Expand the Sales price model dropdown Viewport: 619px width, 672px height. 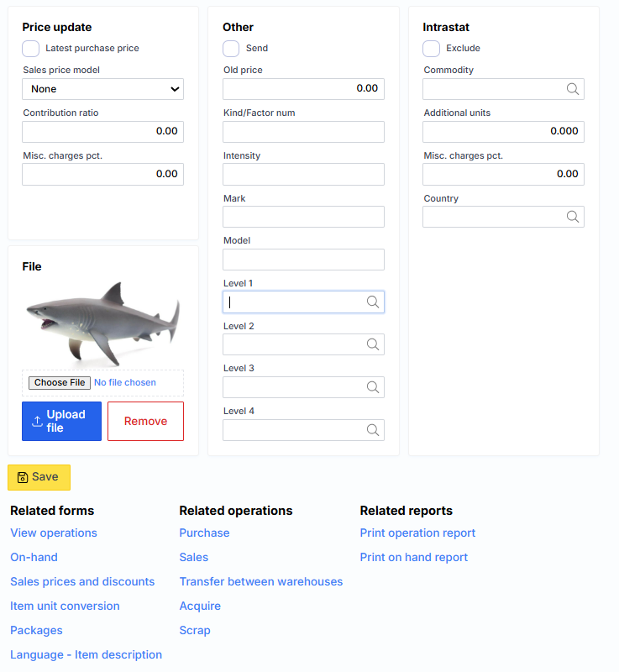click(x=102, y=89)
